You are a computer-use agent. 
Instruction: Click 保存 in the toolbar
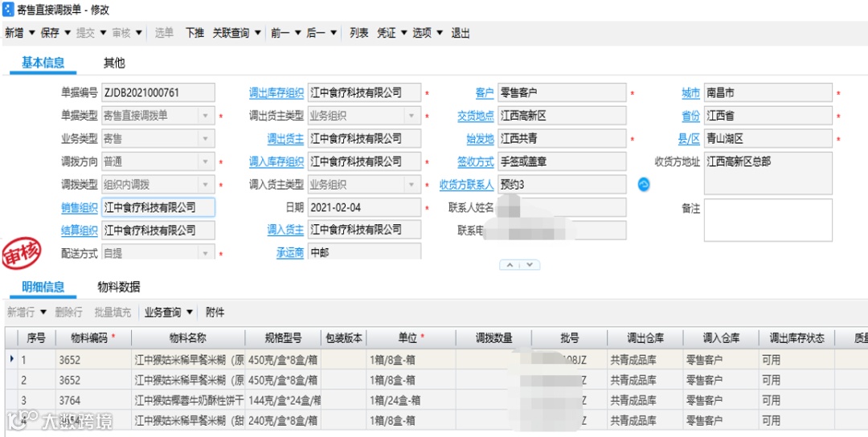[50, 33]
